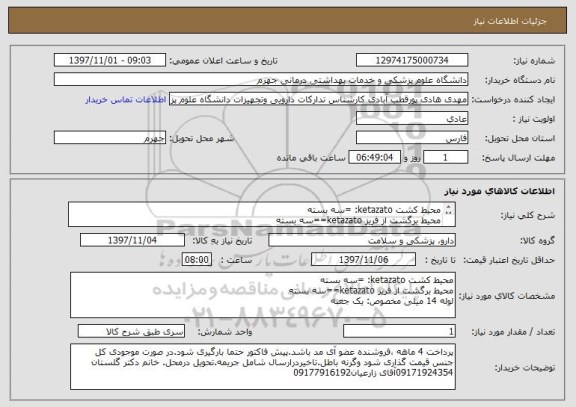Click the price validity date field 1397/11/06
The height and width of the screenshot is (407, 576).
tap(363, 260)
